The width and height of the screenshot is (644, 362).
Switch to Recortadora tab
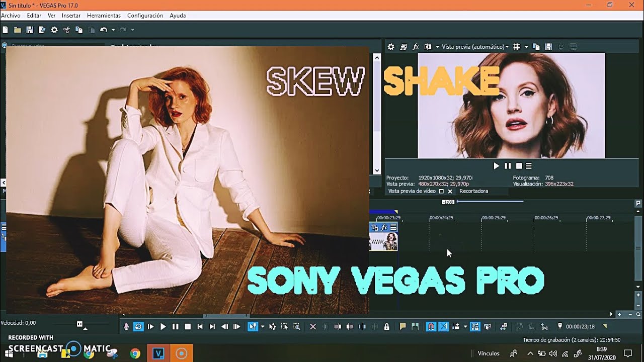(473, 191)
